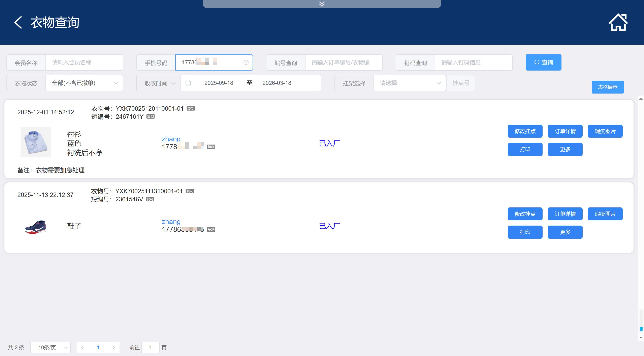The height and width of the screenshot is (356, 644).
Task: Click 更多 on the shoes item
Action: pyautogui.click(x=565, y=232)
